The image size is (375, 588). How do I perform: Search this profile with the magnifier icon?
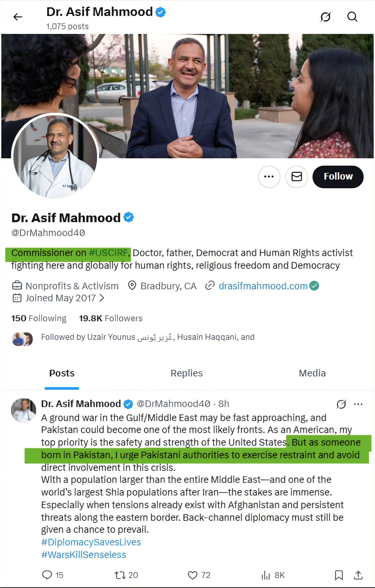coord(352,17)
